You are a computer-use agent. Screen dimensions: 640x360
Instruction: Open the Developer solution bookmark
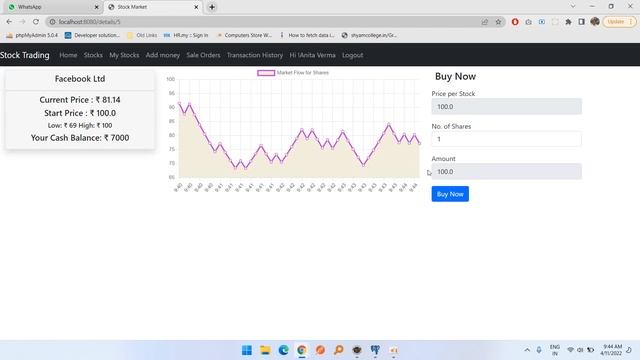(x=92, y=36)
